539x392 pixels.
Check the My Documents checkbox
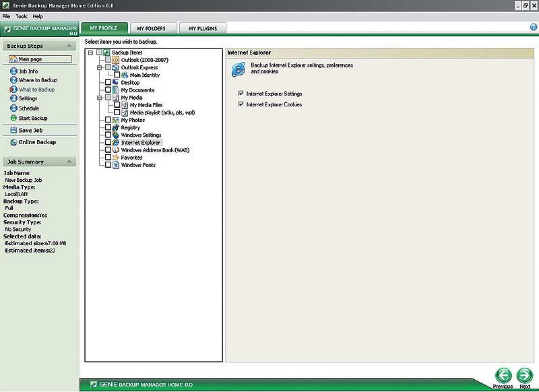tap(108, 90)
